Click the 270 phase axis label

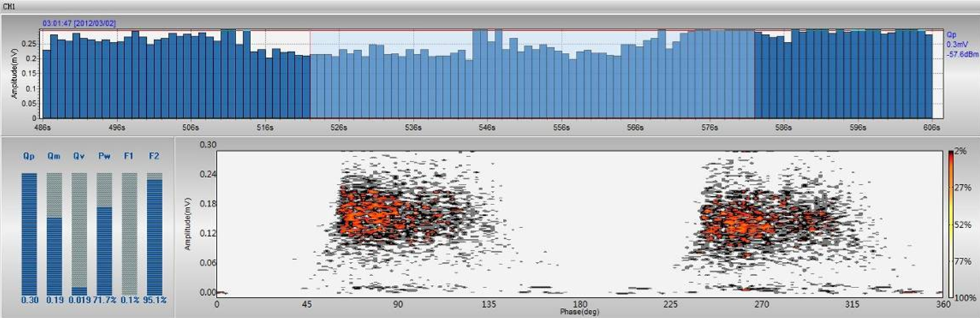763,304
